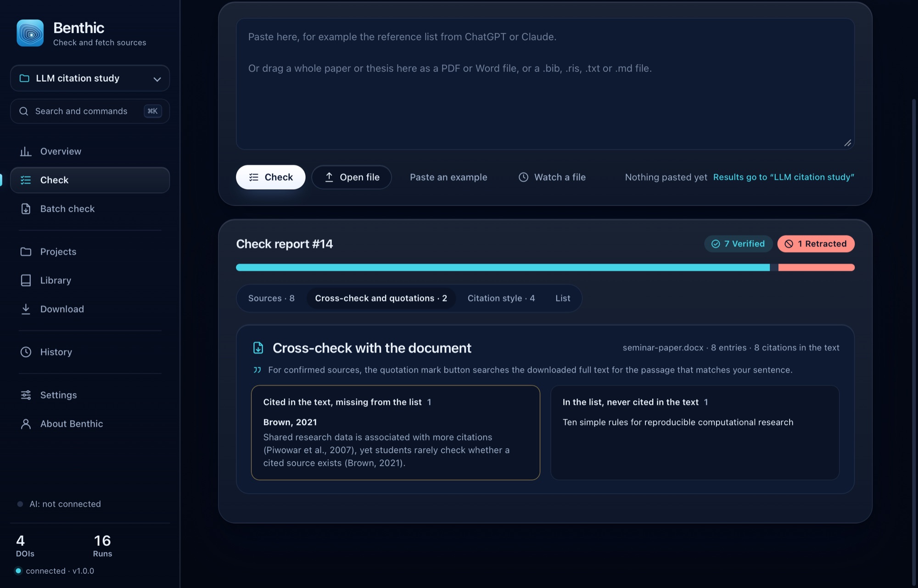Viewport: 918px width, 588px height.
Task: Select Check in the sidebar navigation
Action: coord(90,180)
